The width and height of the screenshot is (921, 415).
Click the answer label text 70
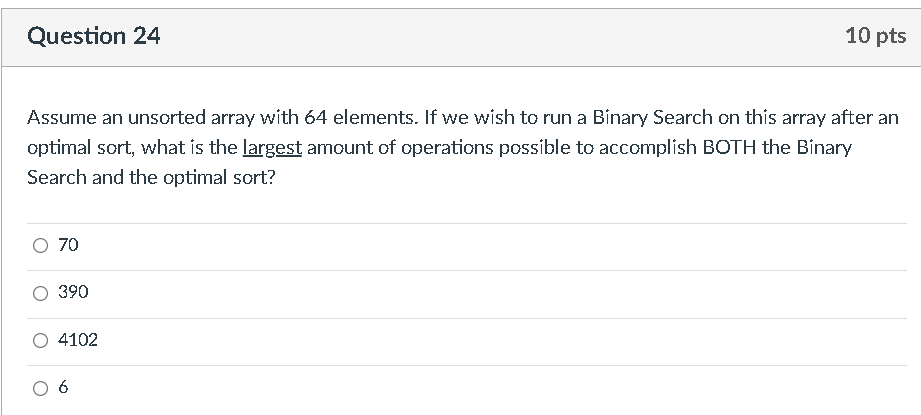(68, 245)
